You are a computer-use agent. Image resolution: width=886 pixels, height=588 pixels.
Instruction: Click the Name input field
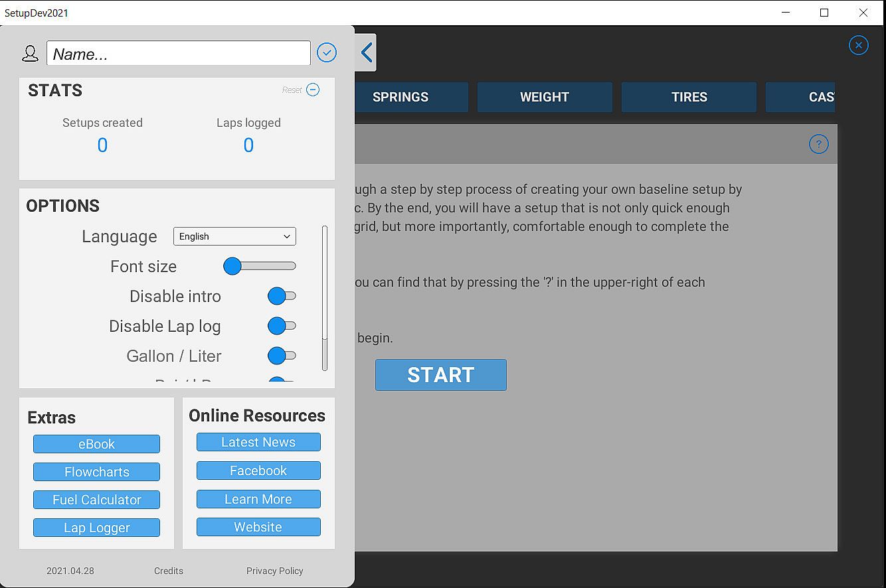click(x=179, y=53)
